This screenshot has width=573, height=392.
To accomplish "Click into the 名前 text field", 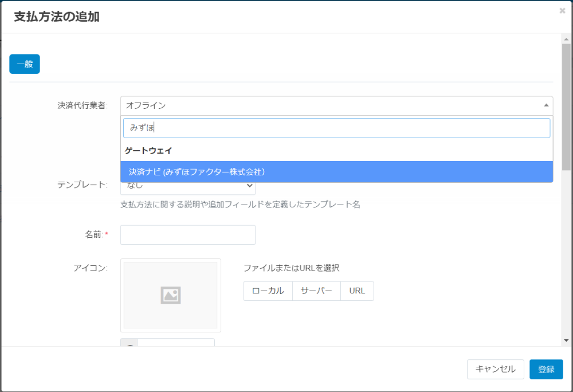I will (187, 235).
